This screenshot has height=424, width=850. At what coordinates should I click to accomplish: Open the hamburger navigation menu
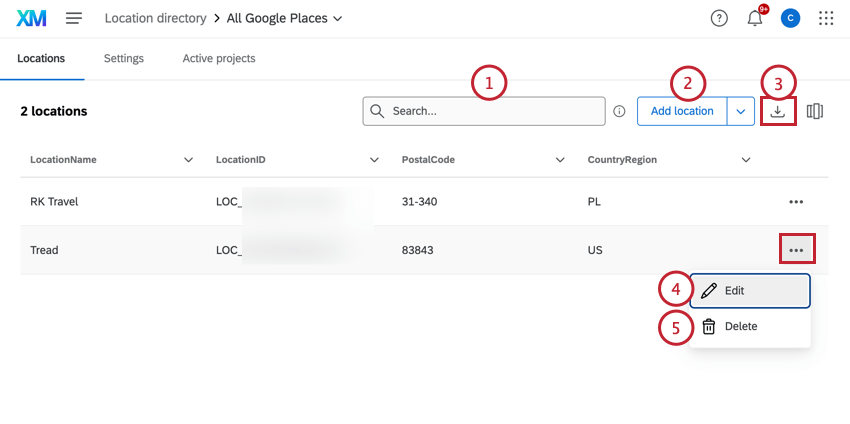pos(74,18)
